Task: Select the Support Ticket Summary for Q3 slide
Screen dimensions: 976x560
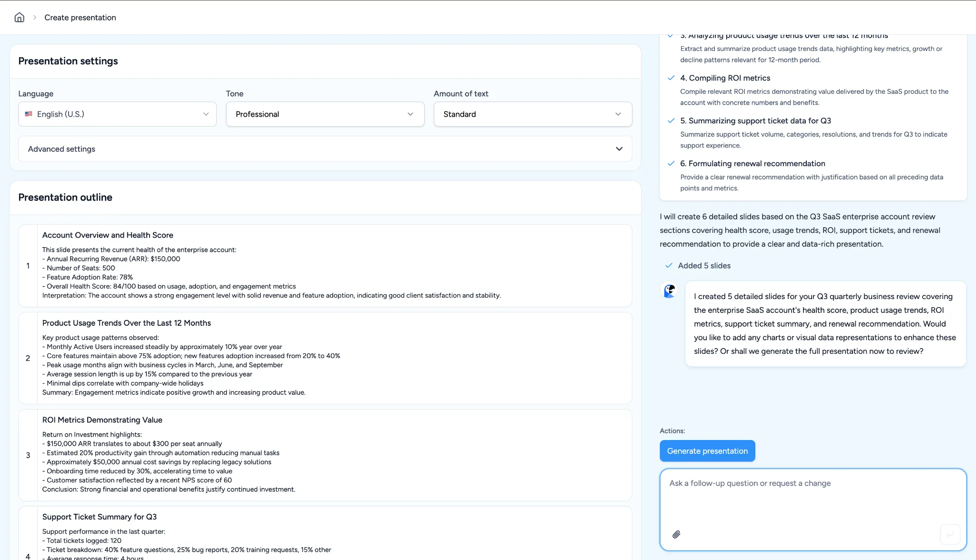Action: pyautogui.click(x=99, y=517)
